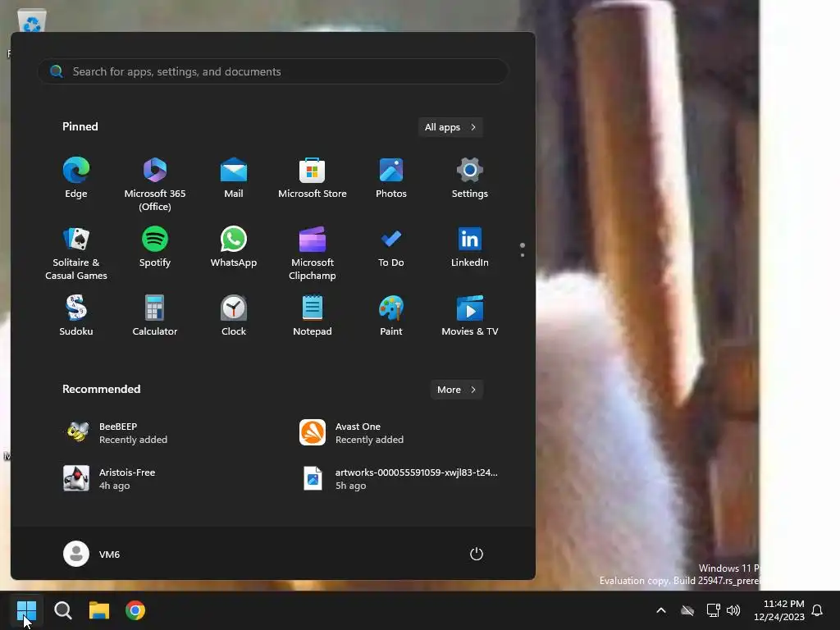The image size is (840, 630).
Task: Launch Movies & TV
Action: pyautogui.click(x=470, y=316)
